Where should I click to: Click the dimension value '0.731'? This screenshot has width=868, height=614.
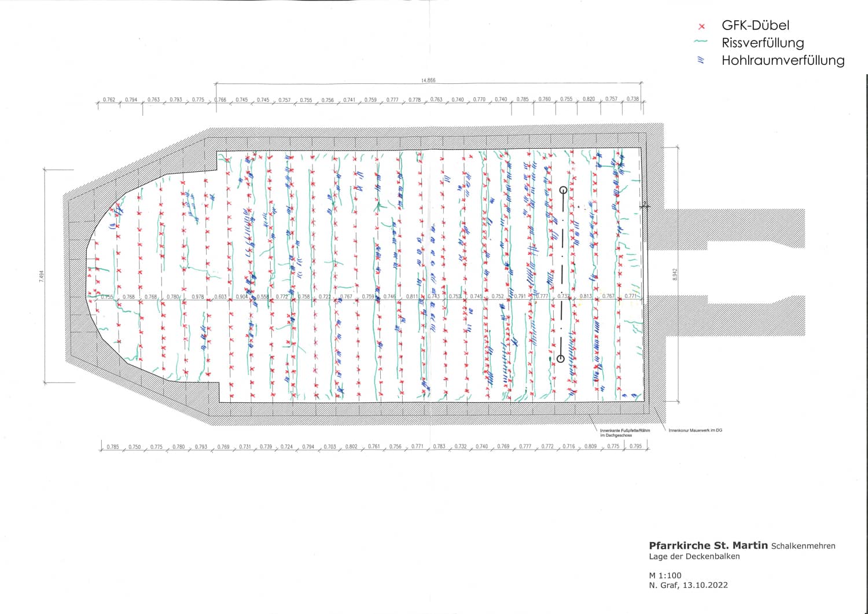[245, 447]
